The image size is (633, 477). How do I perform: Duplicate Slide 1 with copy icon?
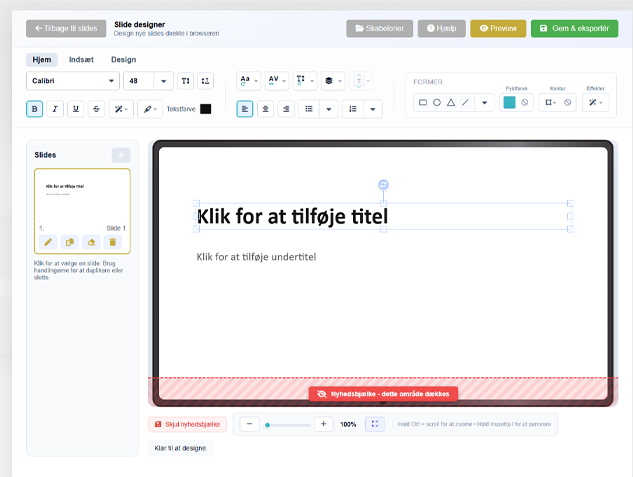69,242
